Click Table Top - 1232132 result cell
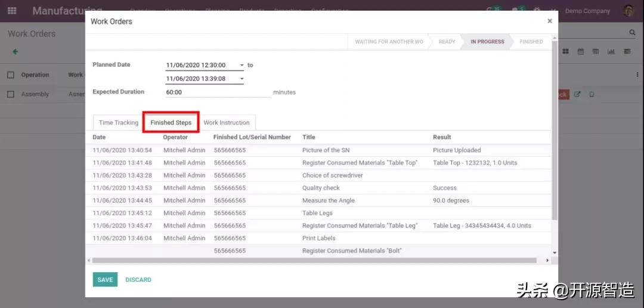 click(475, 163)
